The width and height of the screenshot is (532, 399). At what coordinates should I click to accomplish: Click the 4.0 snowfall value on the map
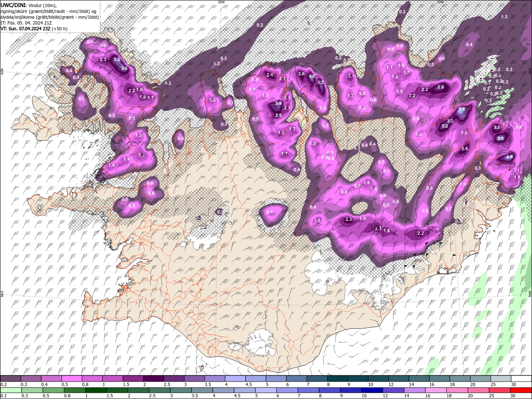311,76
